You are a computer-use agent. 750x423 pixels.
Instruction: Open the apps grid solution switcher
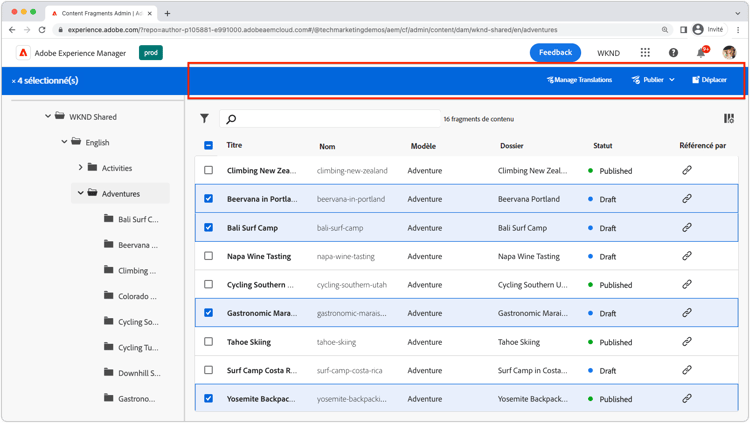point(645,53)
